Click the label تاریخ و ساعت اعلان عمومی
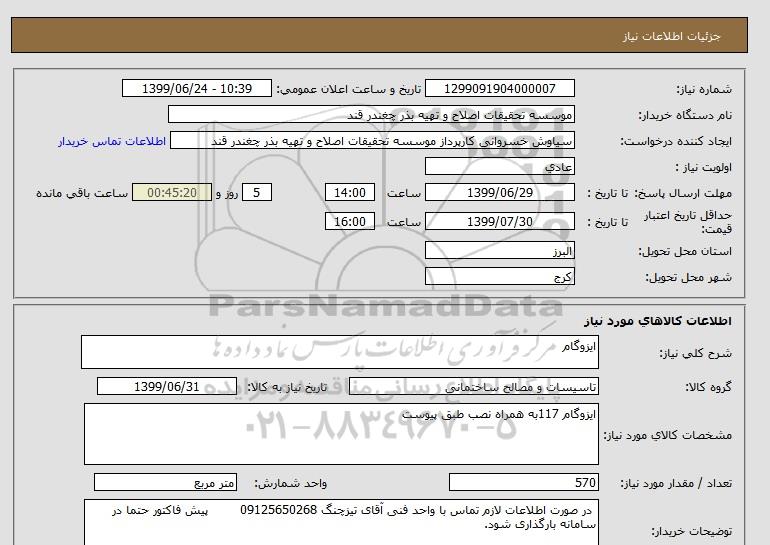Image resolution: width=770 pixels, height=545 pixels. coord(349,89)
